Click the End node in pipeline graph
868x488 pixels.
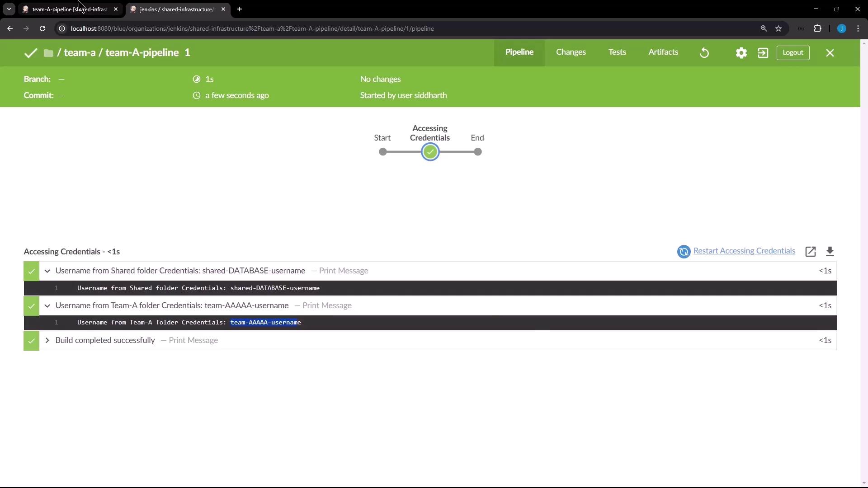coord(478,152)
